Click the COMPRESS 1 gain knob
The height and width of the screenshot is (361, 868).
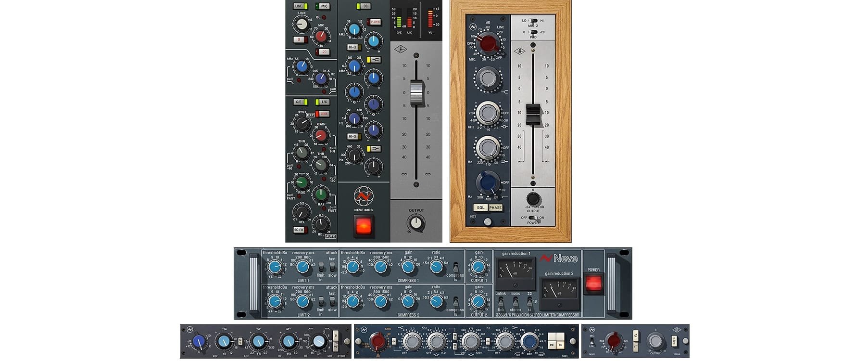click(408, 267)
